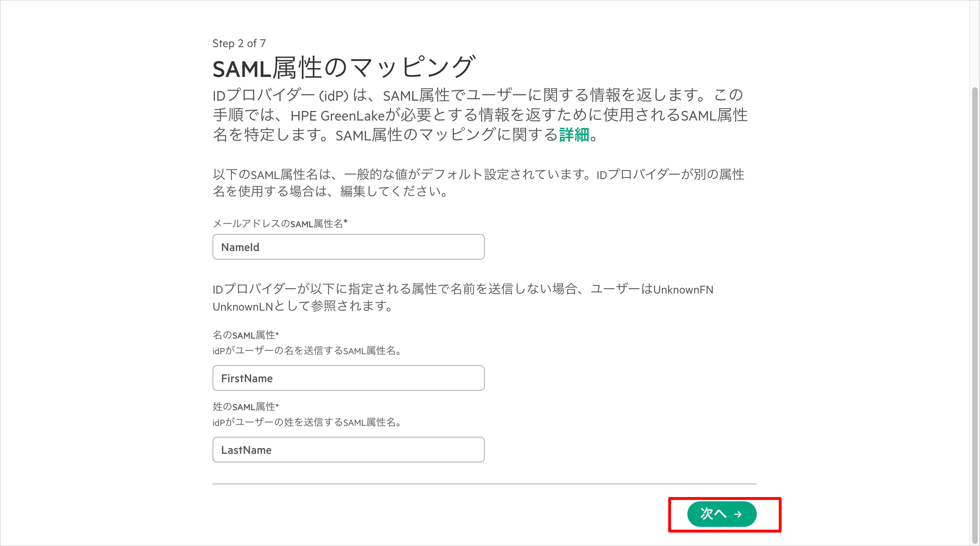Click helper text idPがユーザーの名を送信する
980x546 pixels.
coord(308,351)
